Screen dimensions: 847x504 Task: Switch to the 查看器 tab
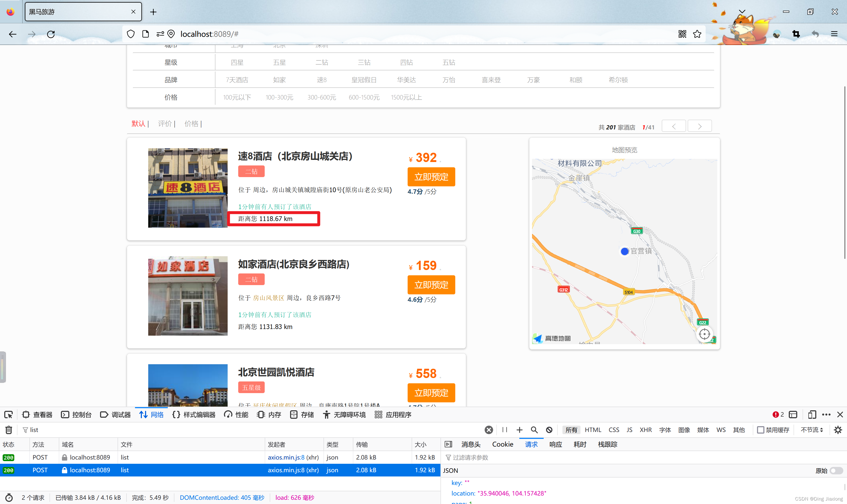click(x=37, y=415)
